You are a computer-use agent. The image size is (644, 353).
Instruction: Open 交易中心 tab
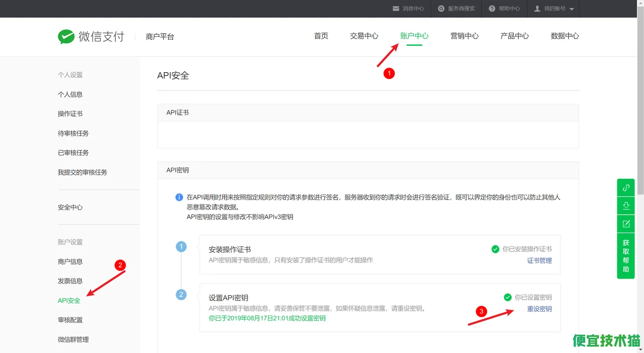pyautogui.click(x=364, y=36)
